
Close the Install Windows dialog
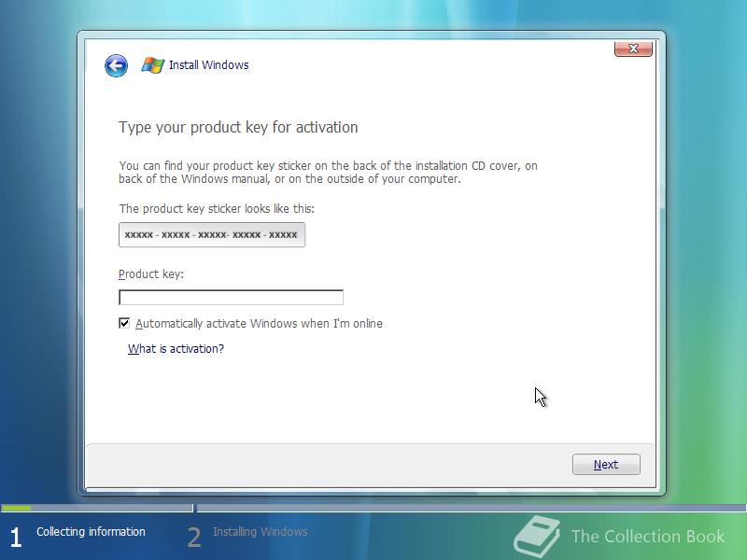pos(633,49)
